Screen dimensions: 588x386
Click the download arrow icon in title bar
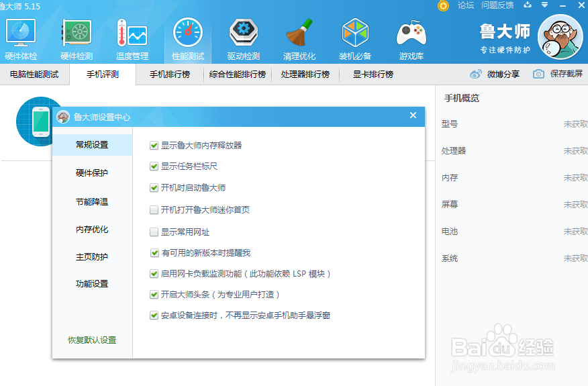click(528, 5)
